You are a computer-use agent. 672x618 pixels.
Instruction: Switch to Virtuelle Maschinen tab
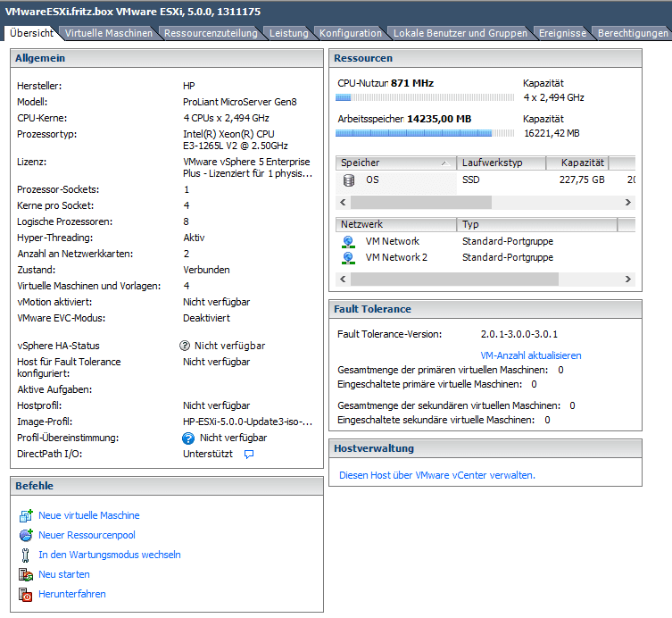tap(108, 33)
